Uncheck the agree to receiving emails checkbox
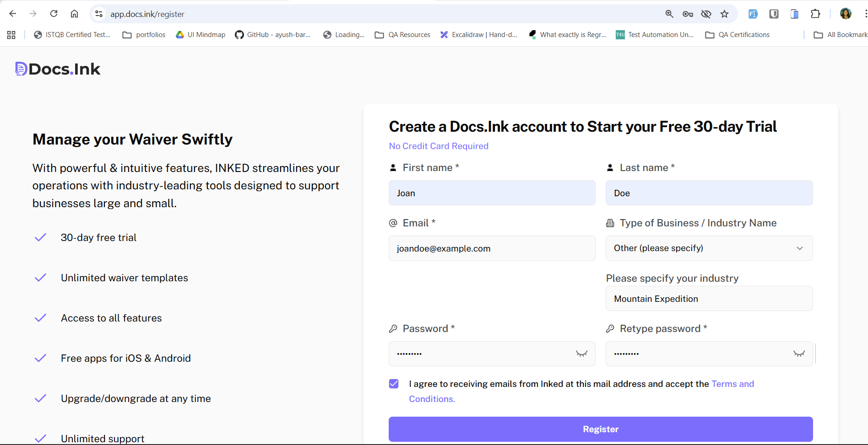The image size is (868, 445). [394, 384]
